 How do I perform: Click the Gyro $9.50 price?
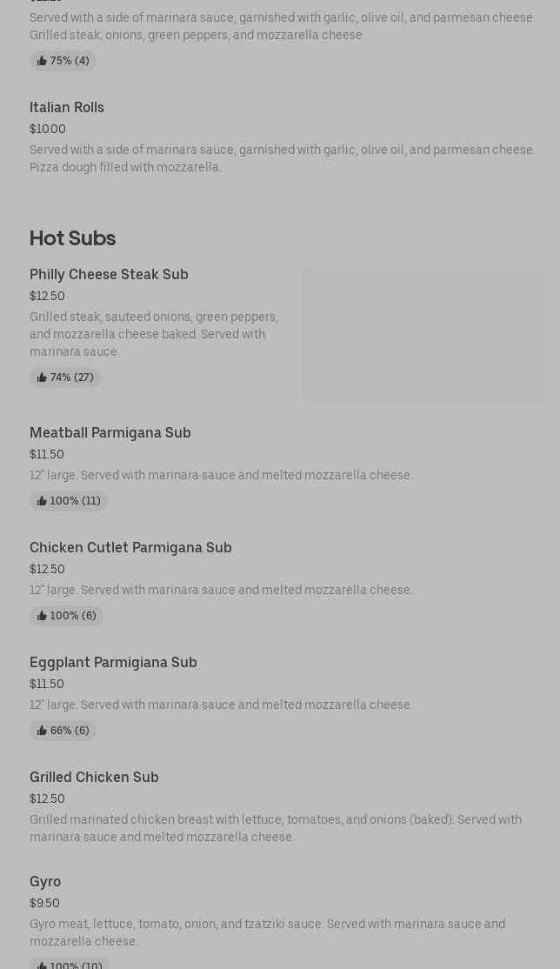(44, 904)
